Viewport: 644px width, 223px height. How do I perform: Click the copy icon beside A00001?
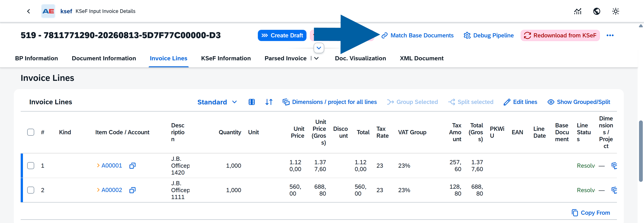[132, 166]
